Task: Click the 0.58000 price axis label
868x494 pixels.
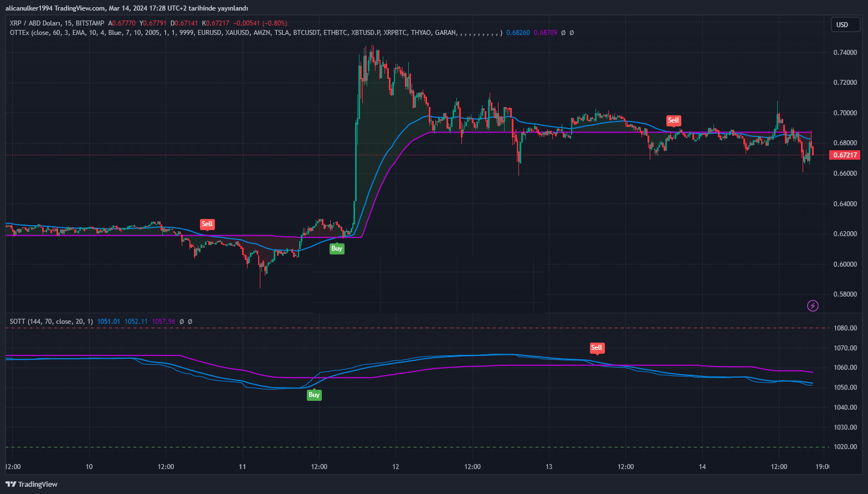Action: [x=845, y=294]
